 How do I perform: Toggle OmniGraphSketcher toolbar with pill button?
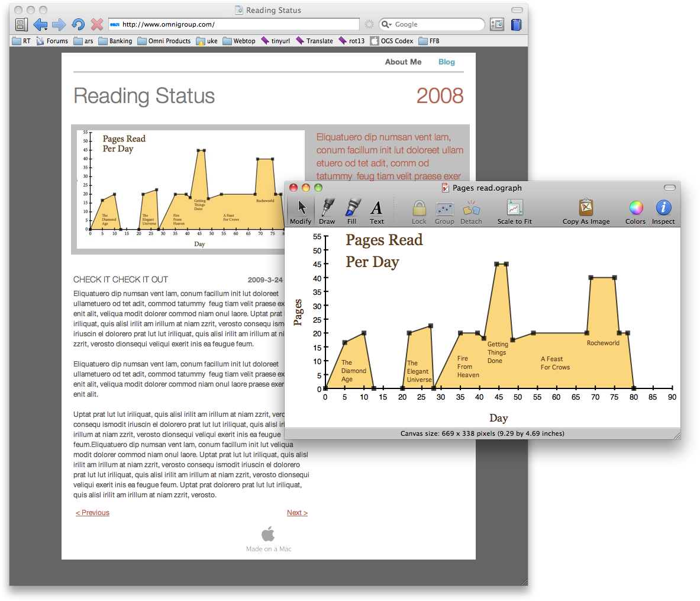pos(669,188)
